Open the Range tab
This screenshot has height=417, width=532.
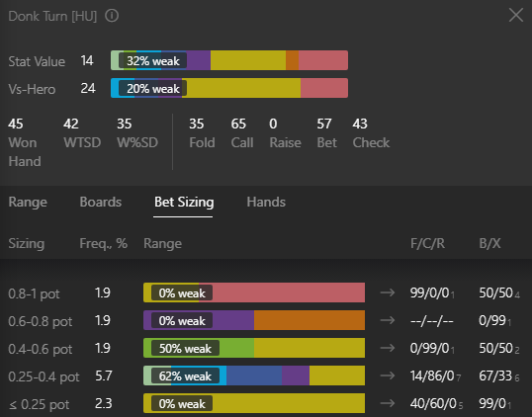point(28,202)
